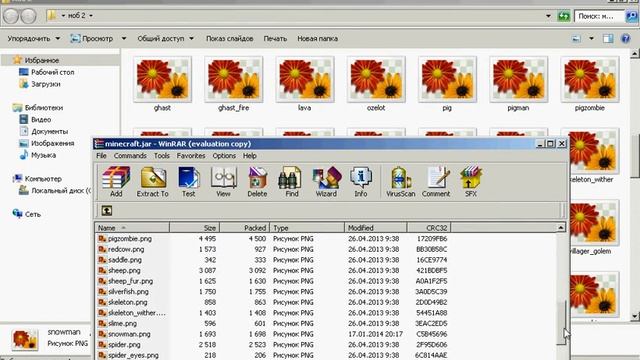
Task: Click the Explorer help question mark icon
Action: click(625, 39)
